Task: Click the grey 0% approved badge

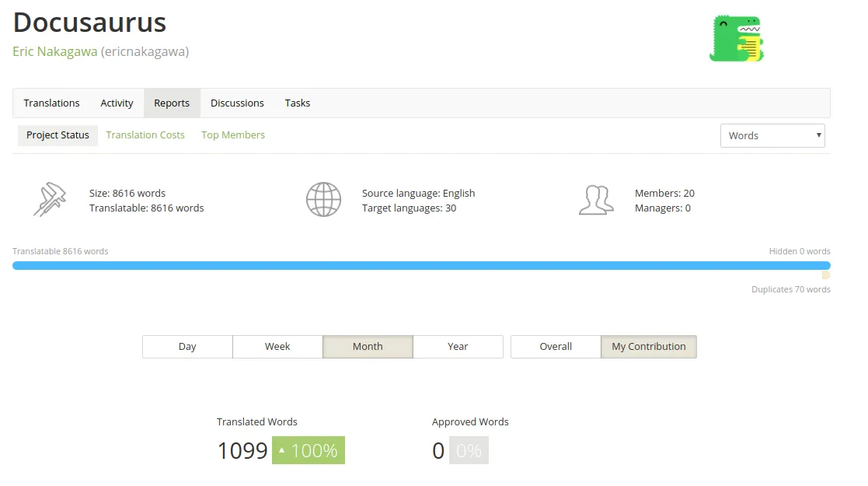Action: click(x=469, y=450)
